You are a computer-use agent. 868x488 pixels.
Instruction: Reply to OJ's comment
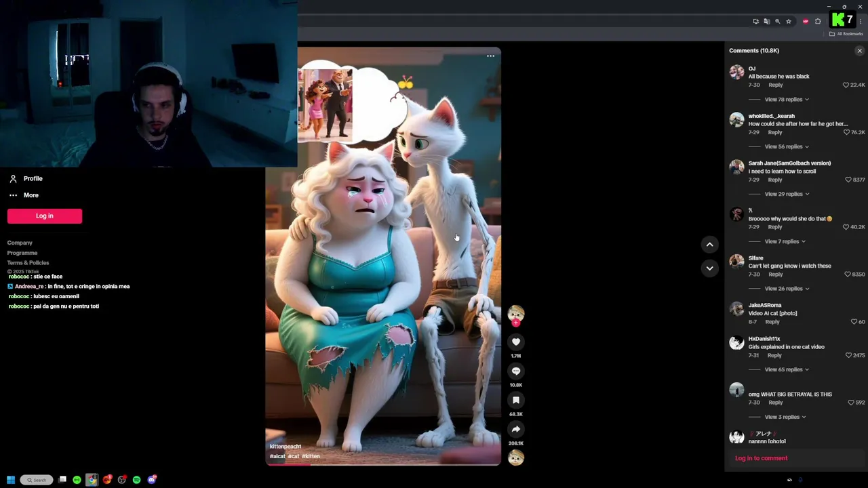tap(775, 85)
